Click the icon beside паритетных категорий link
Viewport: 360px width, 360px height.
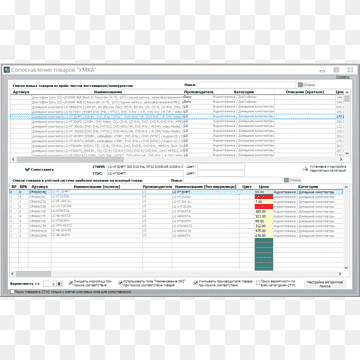(x=305, y=168)
